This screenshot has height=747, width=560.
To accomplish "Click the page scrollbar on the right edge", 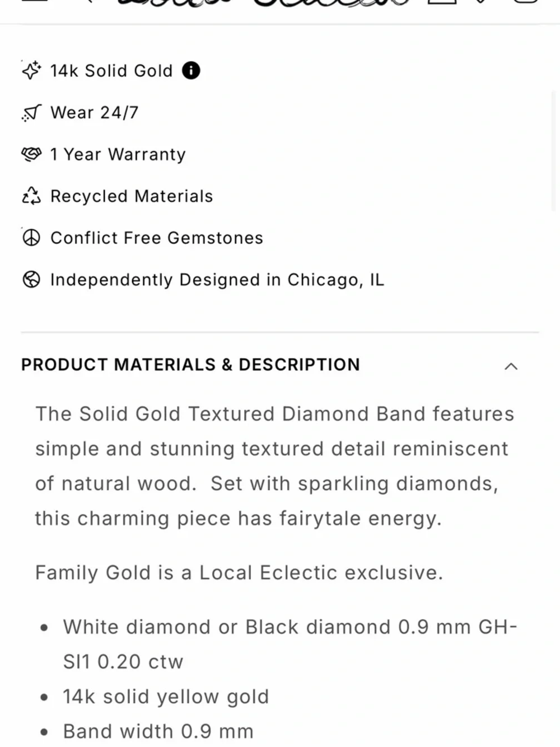I will (554, 151).
